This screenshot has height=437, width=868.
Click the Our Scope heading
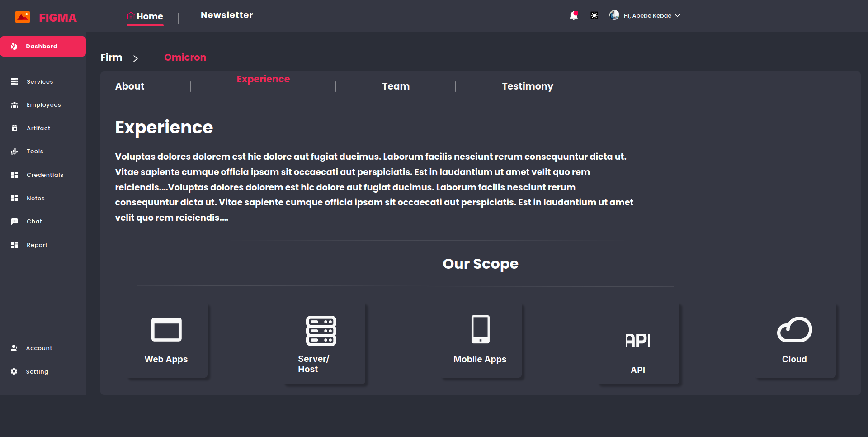point(481,264)
